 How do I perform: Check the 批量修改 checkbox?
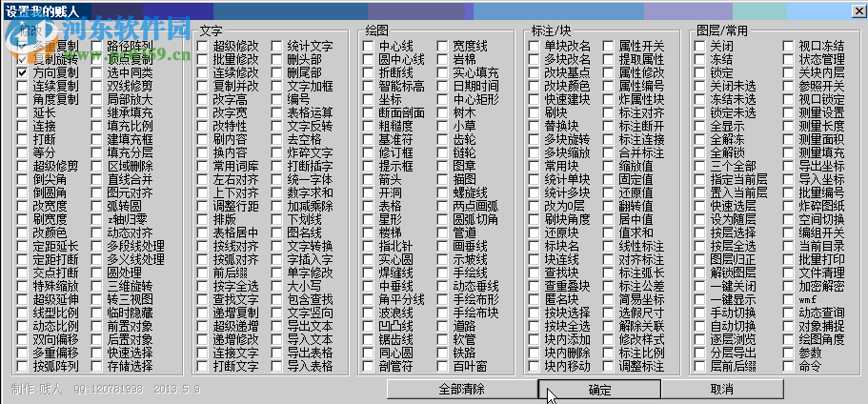(203, 59)
